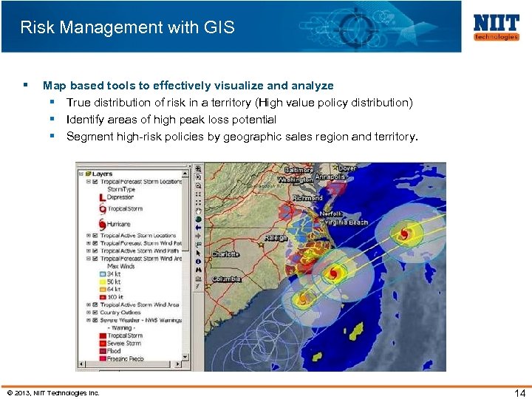Click the Baltimore label on map
Screen dimensions: 532x399
(x=299, y=170)
